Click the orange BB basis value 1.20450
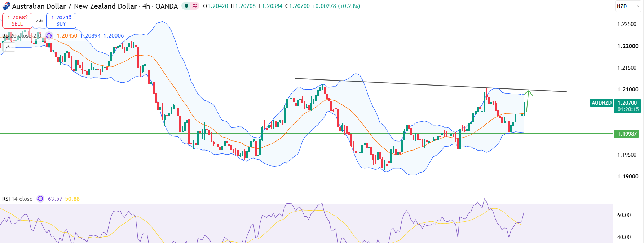Viewport: 644px width, 243px height. pos(67,36)
